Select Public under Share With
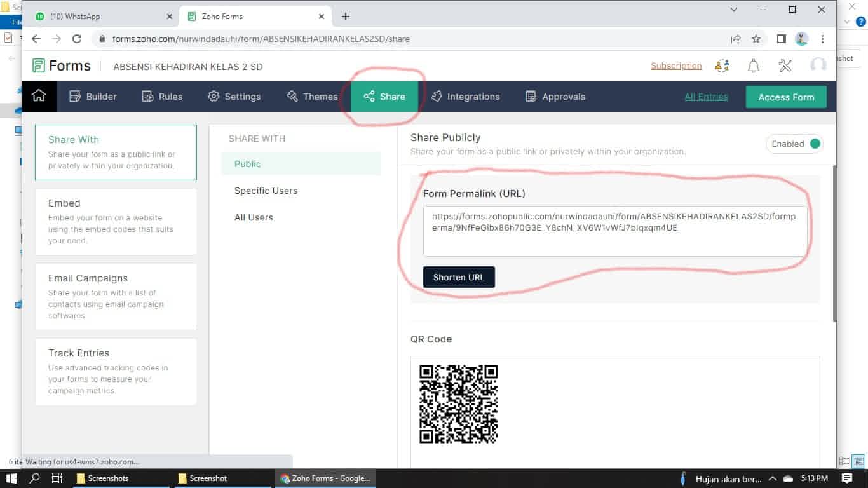Viewport: 868px width, 488px height. pyautogui.click(x=301, y=164)
